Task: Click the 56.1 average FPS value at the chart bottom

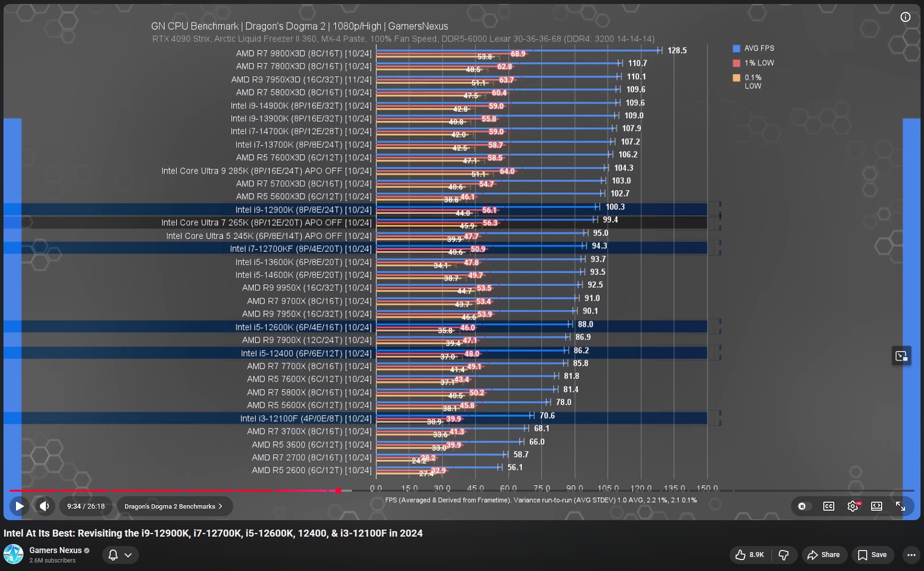Action: (x=515, y=467)
